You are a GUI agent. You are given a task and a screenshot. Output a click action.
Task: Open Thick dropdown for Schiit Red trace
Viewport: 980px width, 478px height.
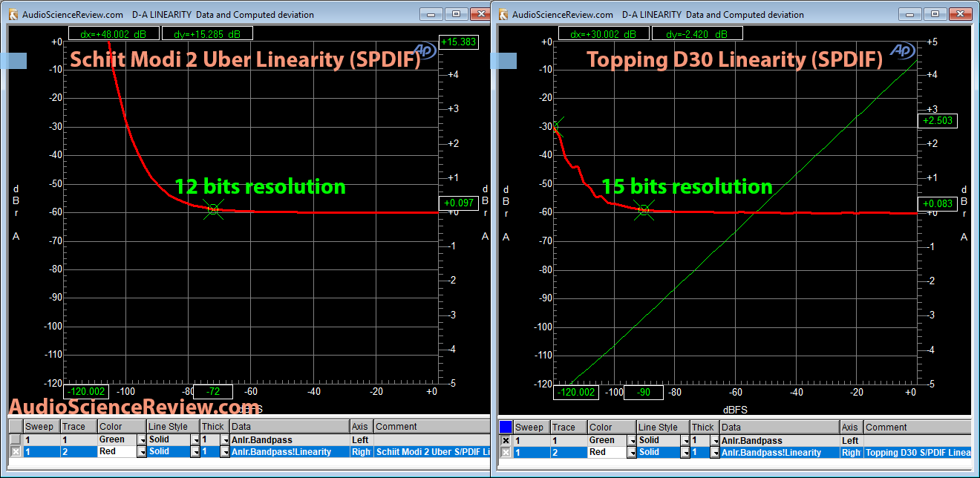(x=225, y=452)
